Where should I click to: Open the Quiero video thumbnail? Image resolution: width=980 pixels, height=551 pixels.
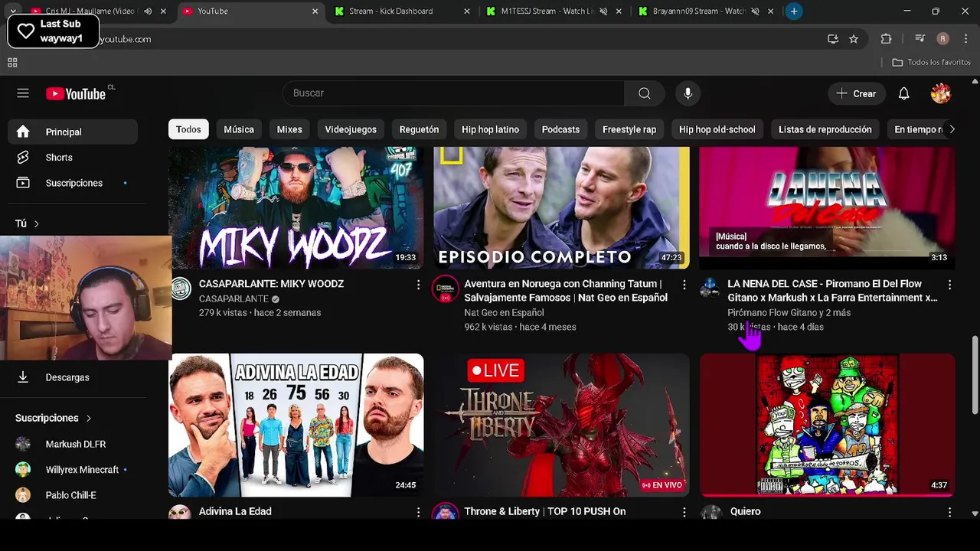point(827,425)
